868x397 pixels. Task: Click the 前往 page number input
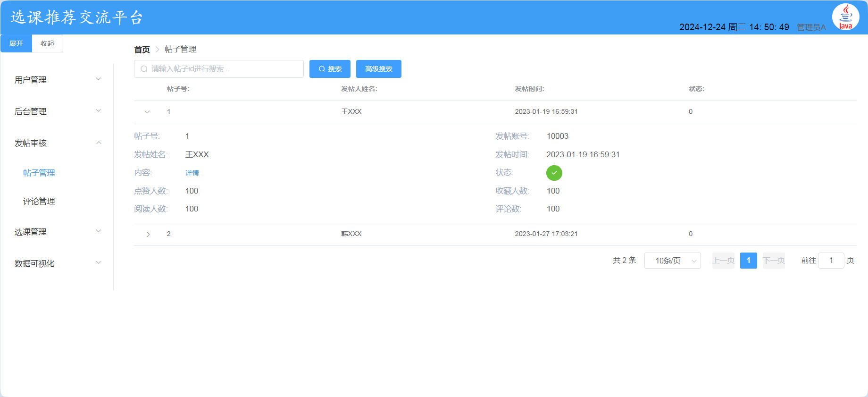[831, 261]
